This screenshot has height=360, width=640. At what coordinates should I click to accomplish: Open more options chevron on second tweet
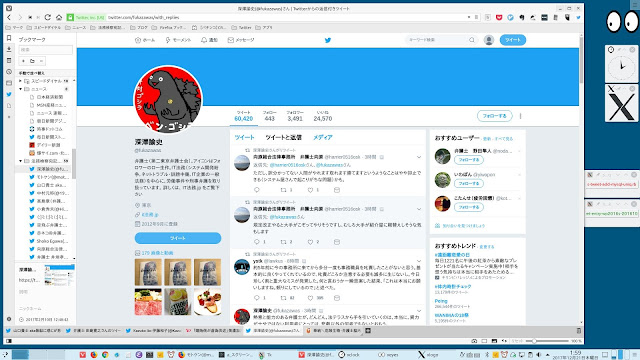tap(419, 209)
